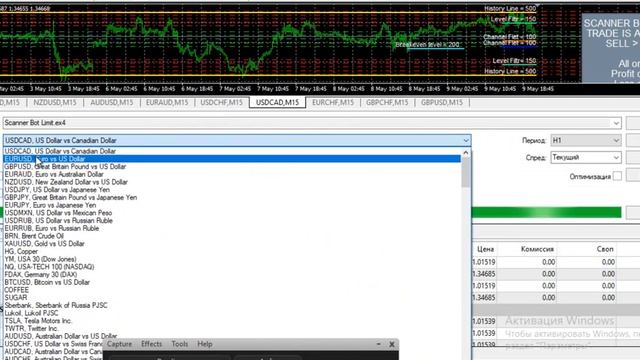Image resolution: width=640 pixels, height=360 pixels.
Task: Open Effects menu in recorder window
Action: 151,344
